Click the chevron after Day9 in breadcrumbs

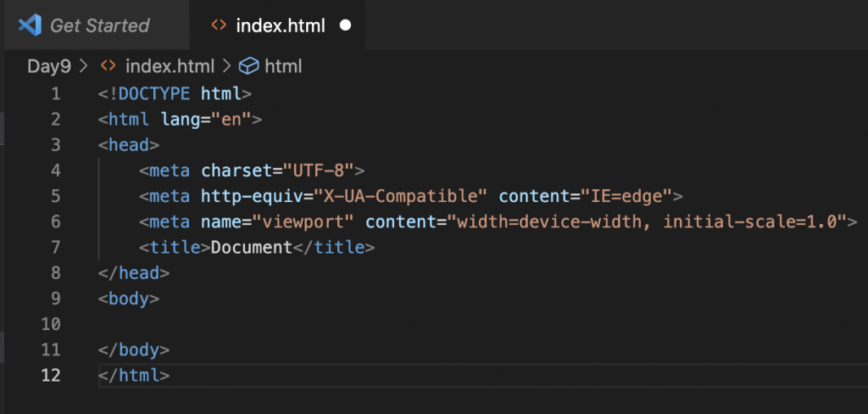coord(84,65)
